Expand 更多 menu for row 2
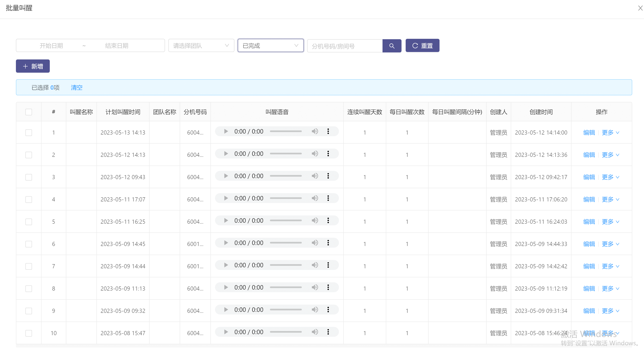Viewport: 644px width, 350px height. pyautogui.click(x=611, y=155)
